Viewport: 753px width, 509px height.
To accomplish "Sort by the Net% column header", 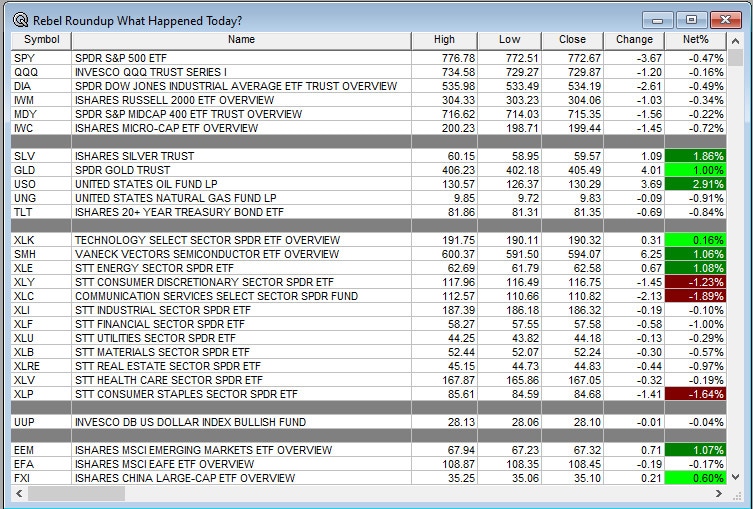I will point(695,40).
